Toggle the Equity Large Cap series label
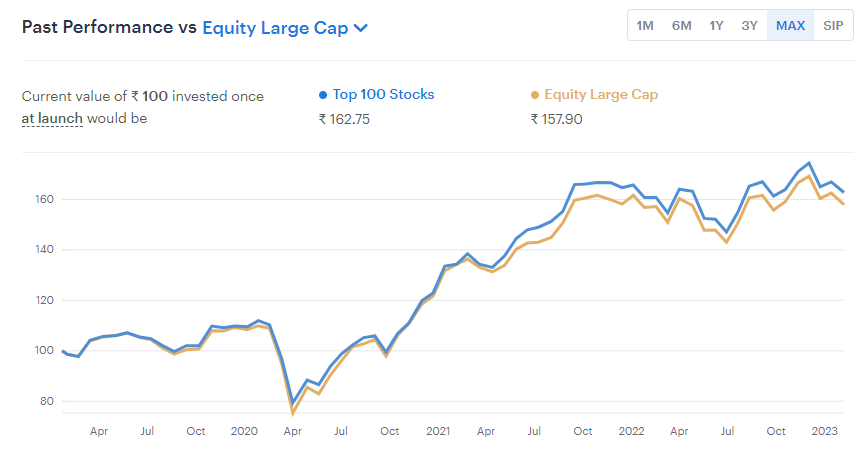 pyautogui.click(x=601, y=95)
